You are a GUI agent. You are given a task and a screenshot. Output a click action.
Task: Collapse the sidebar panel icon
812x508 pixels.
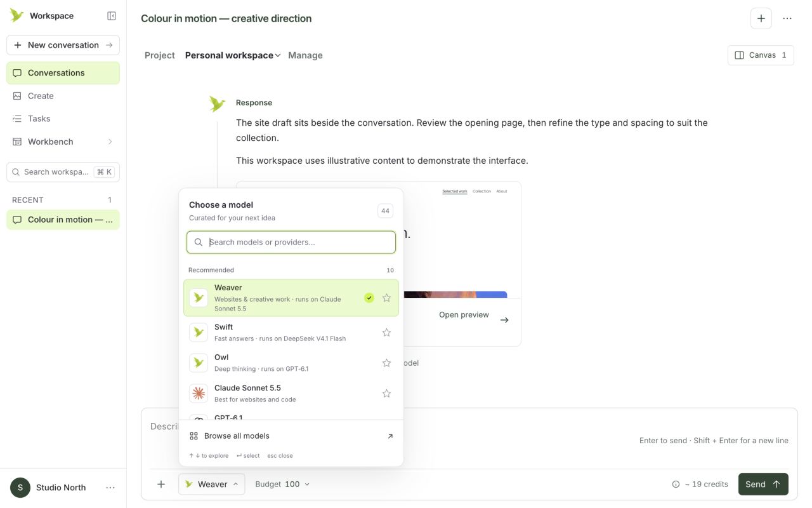[x=112, y=16]
